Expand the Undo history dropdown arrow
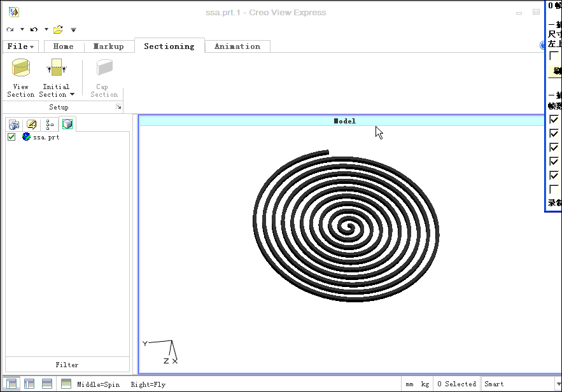 (46, 29)
